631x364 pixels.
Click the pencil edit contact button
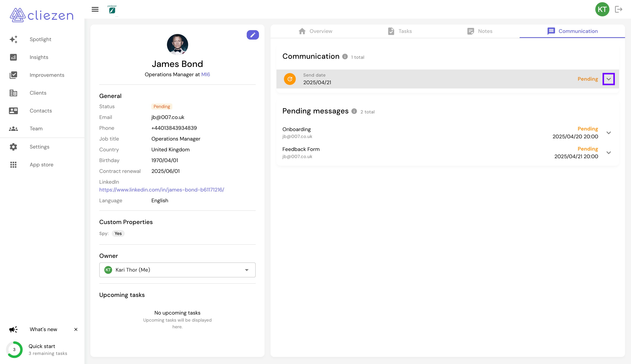[253, 35]
